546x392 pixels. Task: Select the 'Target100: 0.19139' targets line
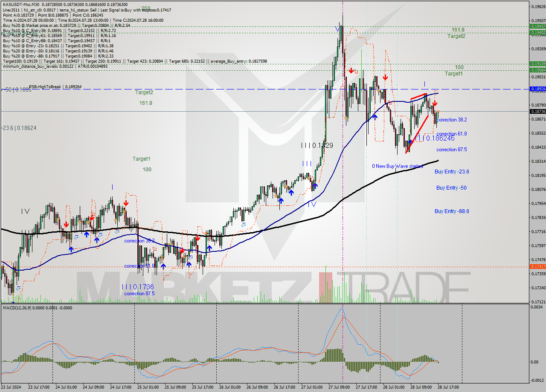135,61
